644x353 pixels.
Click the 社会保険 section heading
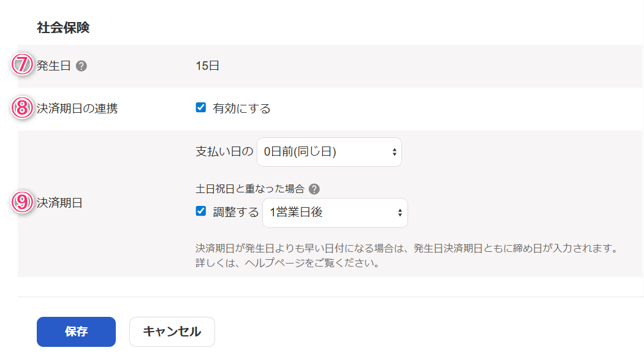click(63, 28)
